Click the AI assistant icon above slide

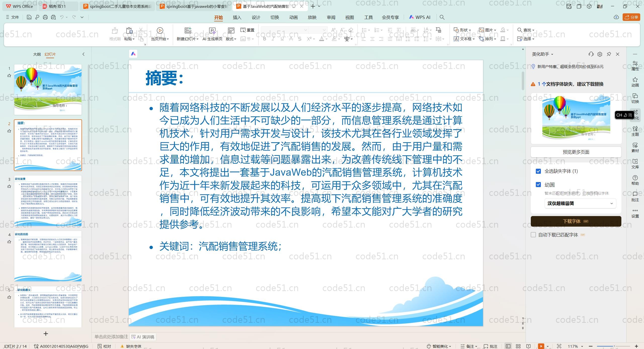point(133,54)
